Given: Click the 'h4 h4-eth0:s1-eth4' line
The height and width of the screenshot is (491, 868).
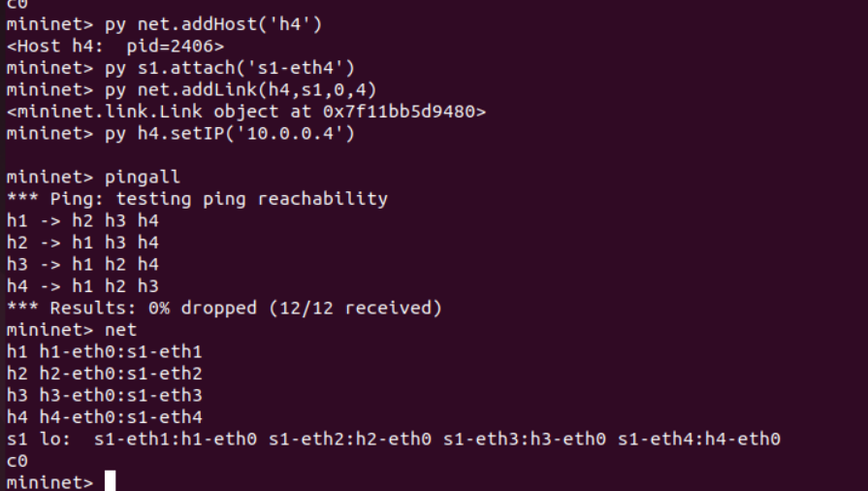Looking at the screenshot, I should click(x=104, y=417).
